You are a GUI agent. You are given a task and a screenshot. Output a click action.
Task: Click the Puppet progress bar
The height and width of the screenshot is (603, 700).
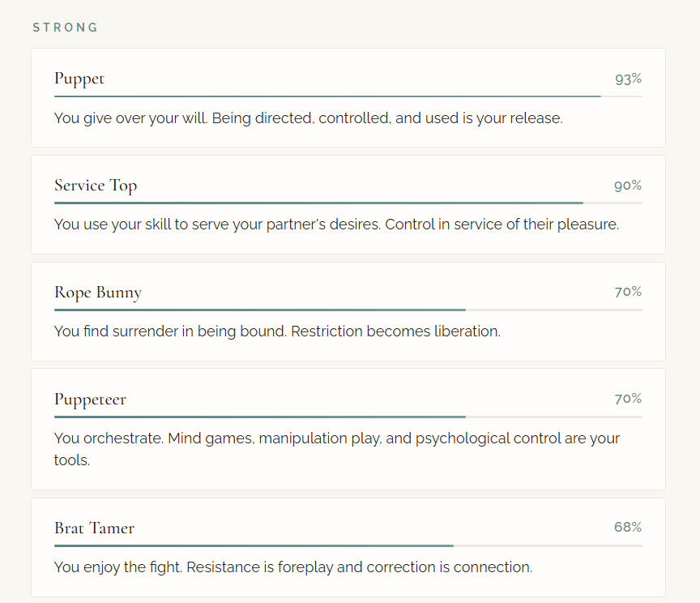tap(348, 96)
